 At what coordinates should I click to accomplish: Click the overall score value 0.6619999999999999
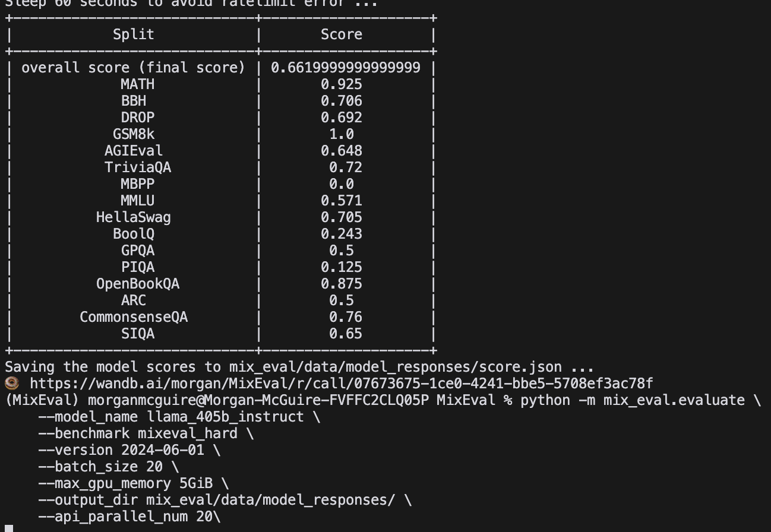tap(345, 68)
